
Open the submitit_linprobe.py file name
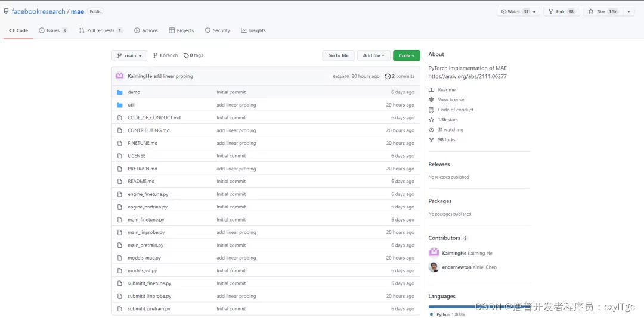point(150,296)
